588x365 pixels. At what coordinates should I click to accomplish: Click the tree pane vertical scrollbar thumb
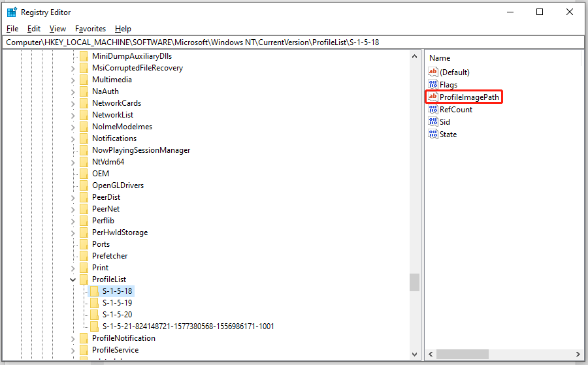414,283
